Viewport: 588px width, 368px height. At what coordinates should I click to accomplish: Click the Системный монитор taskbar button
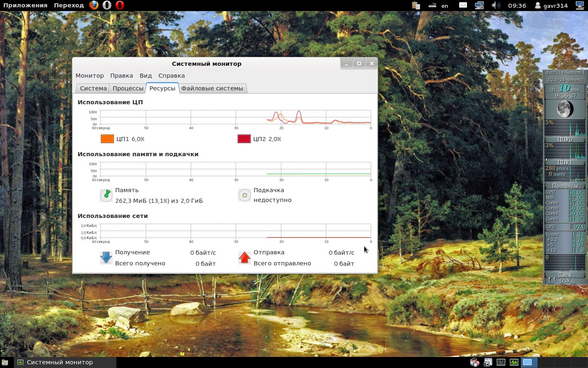65,362
